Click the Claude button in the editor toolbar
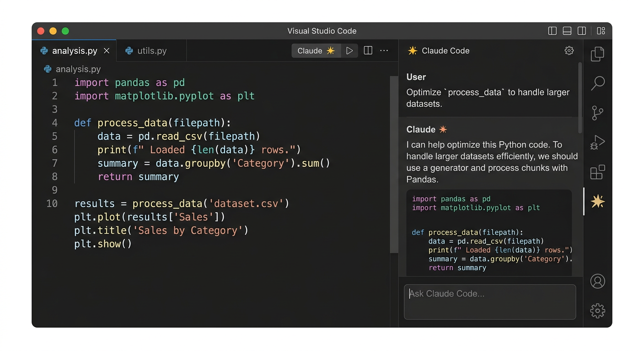The width and height of the screenshot is (644, 351). click(316, 51)
